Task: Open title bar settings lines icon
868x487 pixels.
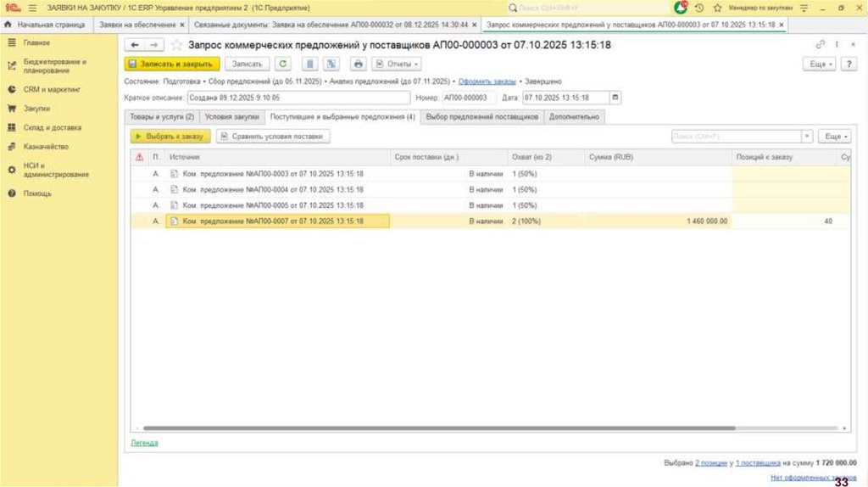Action: click(804, 8)
